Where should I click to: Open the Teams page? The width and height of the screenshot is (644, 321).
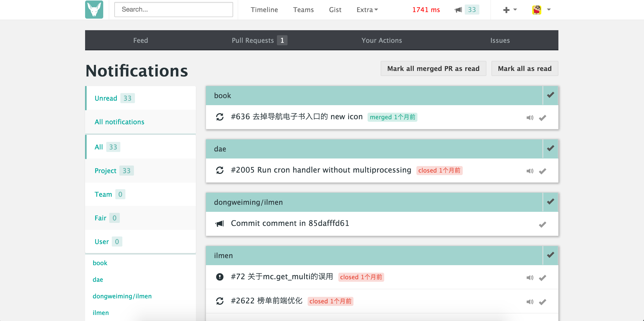303,10
